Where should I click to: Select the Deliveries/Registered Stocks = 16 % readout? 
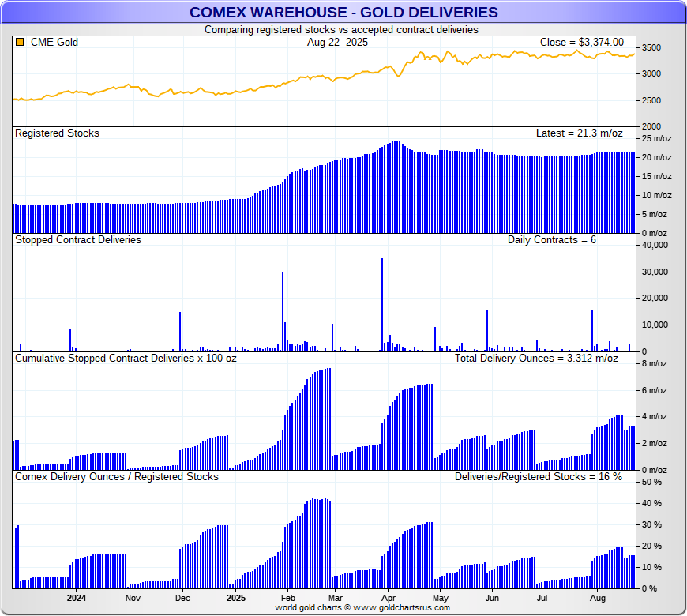538,477
